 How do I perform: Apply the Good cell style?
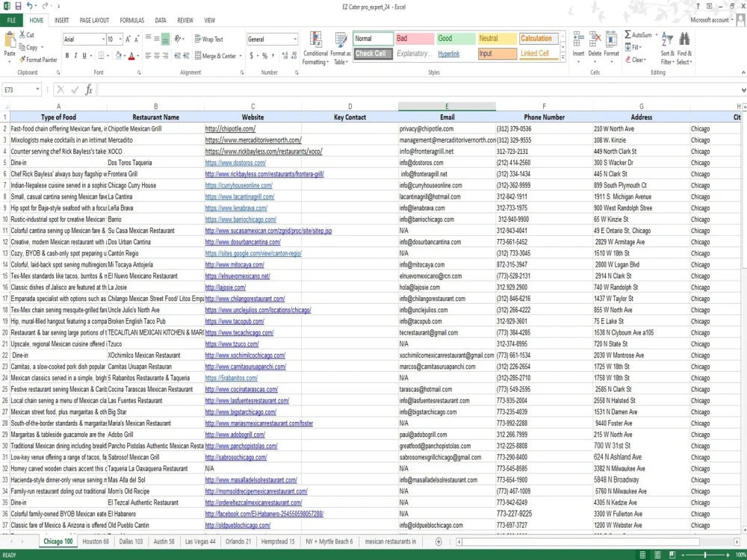pyautogui.click(x=456, y=39)
